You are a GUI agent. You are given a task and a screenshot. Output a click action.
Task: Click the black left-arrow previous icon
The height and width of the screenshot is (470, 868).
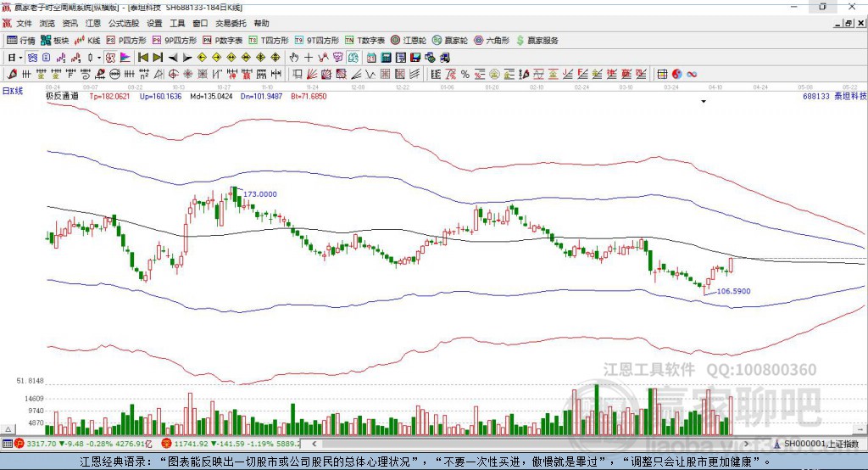(x=173, y=58)
